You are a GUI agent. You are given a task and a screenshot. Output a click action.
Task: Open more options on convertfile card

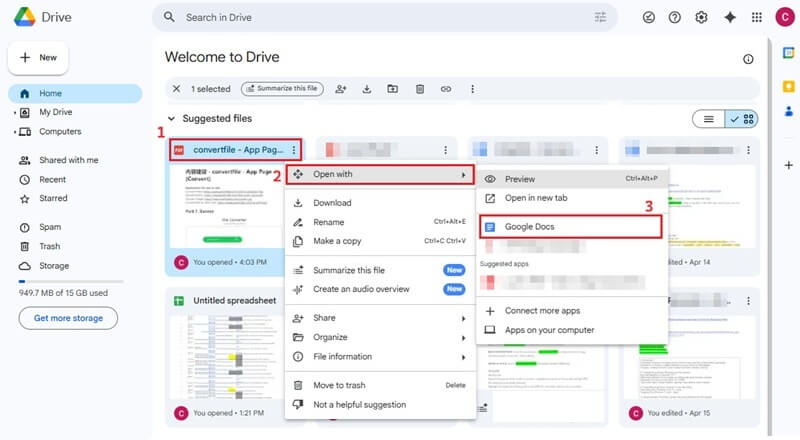click(x=294, y=150)
